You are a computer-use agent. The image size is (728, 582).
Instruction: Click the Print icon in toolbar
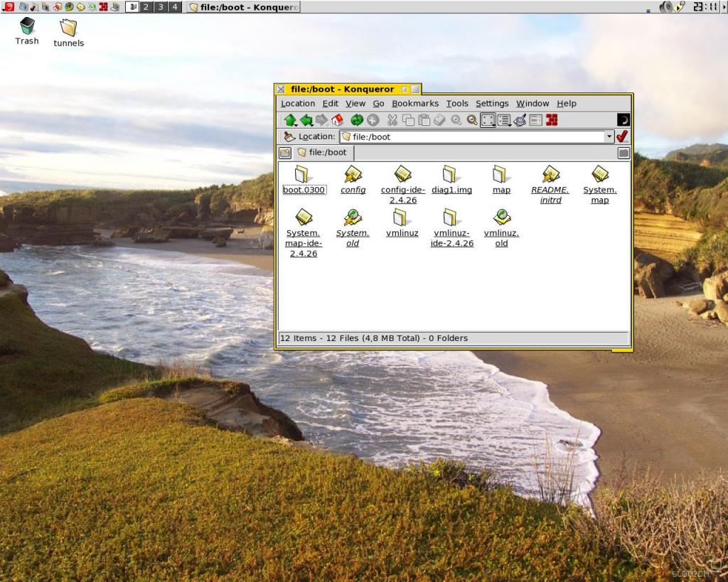coord(439,120)
